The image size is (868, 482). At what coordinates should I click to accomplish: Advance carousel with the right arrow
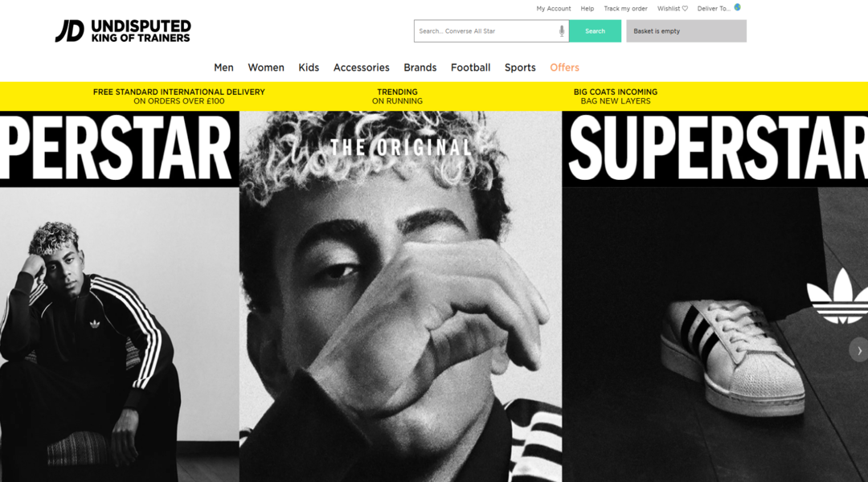[x=859, y=350]
